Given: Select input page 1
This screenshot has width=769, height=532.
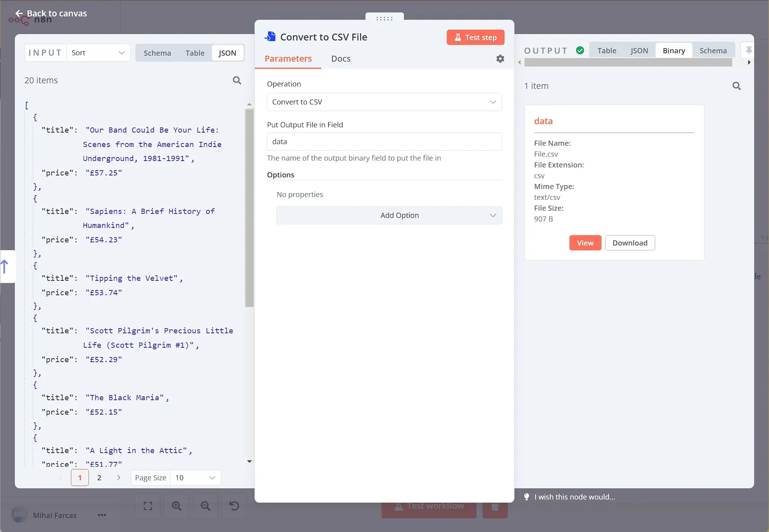Looking at the screenshot, I should tap(80, 478).
